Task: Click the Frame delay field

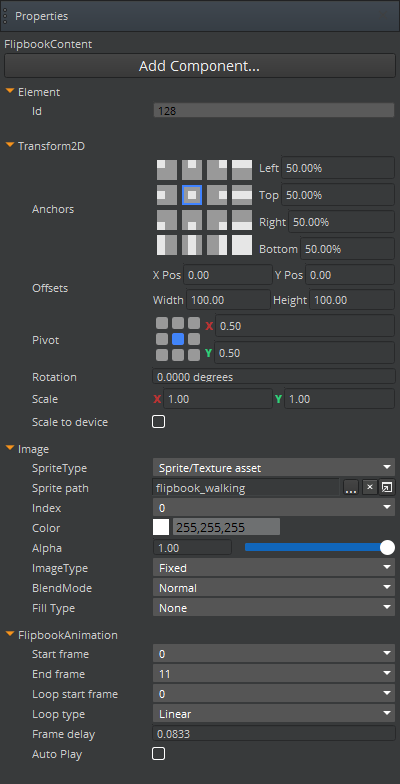Action: (274, 734)
